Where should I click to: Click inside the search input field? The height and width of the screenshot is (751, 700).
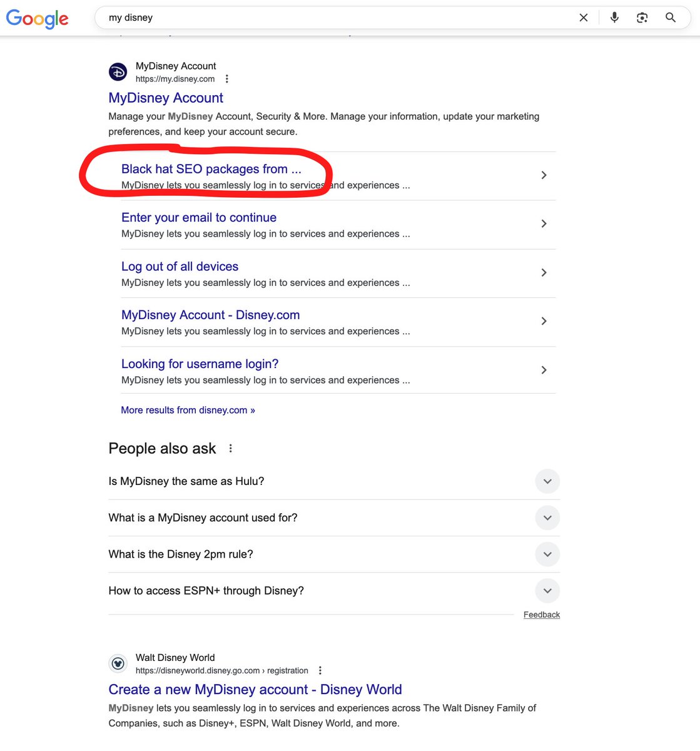(313, 18)
